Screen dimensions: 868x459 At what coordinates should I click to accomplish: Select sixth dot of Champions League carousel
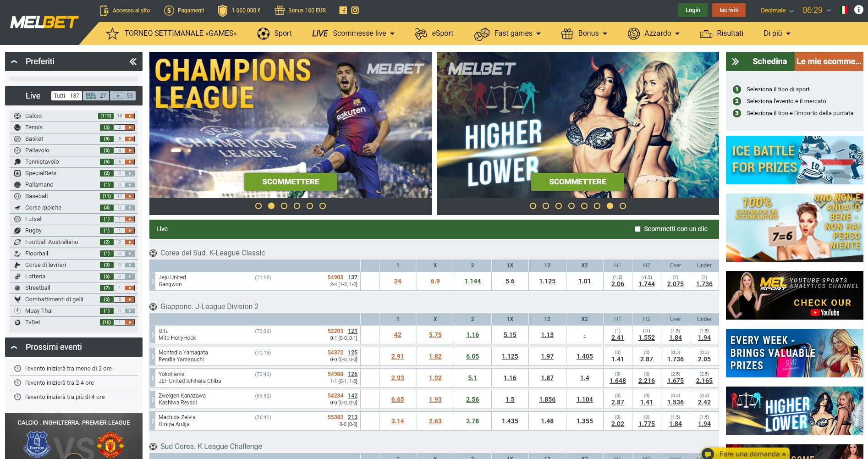coord(323,206)
